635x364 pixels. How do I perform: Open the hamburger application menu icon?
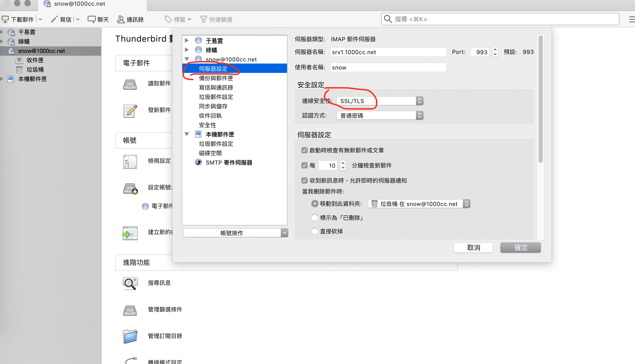point(632,19)
